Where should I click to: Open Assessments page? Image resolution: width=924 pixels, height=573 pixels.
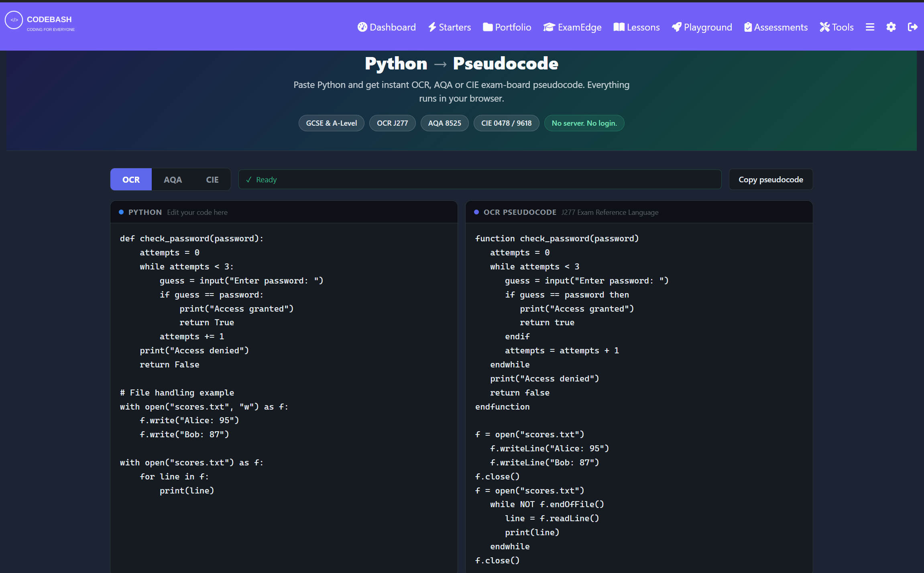coord(776,27)
